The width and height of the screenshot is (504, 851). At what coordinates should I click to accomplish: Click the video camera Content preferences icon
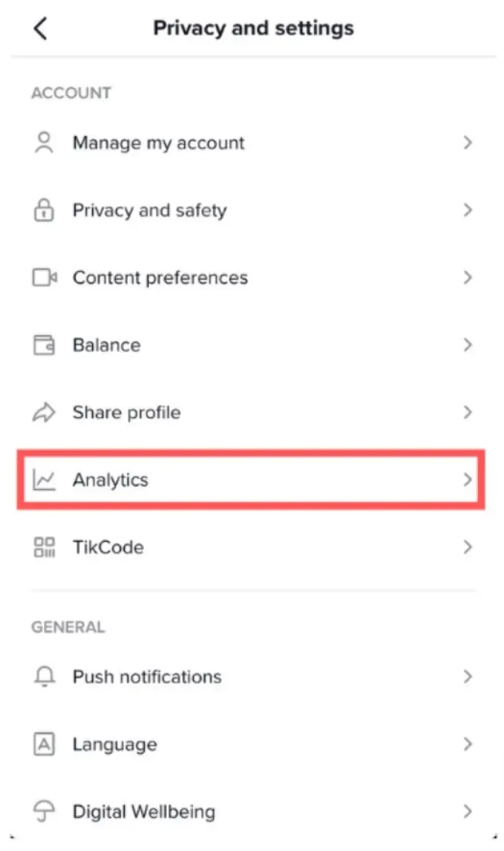pyautogui.click(x=45, y=277)
